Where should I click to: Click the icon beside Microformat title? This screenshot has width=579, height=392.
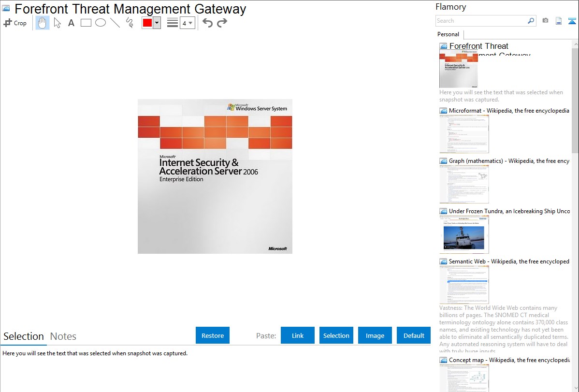coord(443,111)
